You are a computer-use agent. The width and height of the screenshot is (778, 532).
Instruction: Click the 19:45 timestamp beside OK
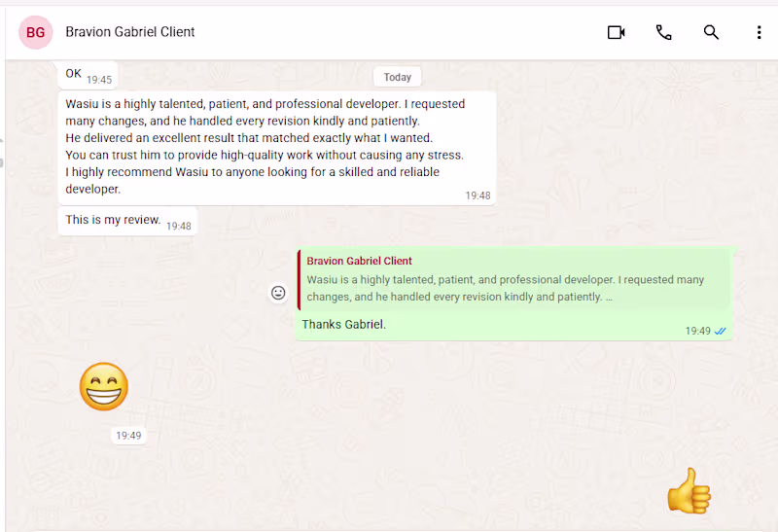point(99,80)
